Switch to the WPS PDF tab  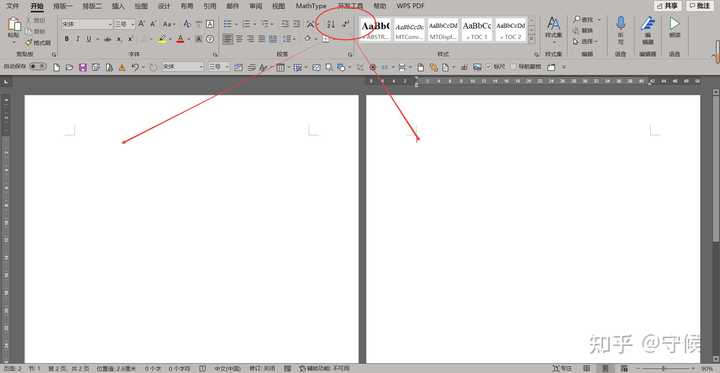pos(411,6)
